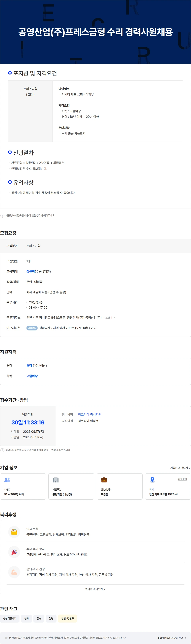This screenshot has height=644, width=191.
Task: Click 불법/허위/과장/오류 신고 link
Action: pyautogui.click(x=172, y=638)
